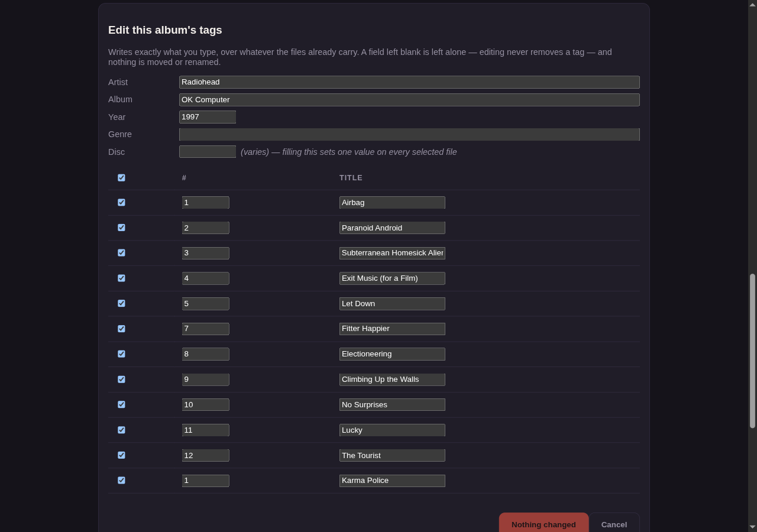
Task: Click the track number field for Fitter Happier
Action: pyautogui.click(x=206, y=329)
